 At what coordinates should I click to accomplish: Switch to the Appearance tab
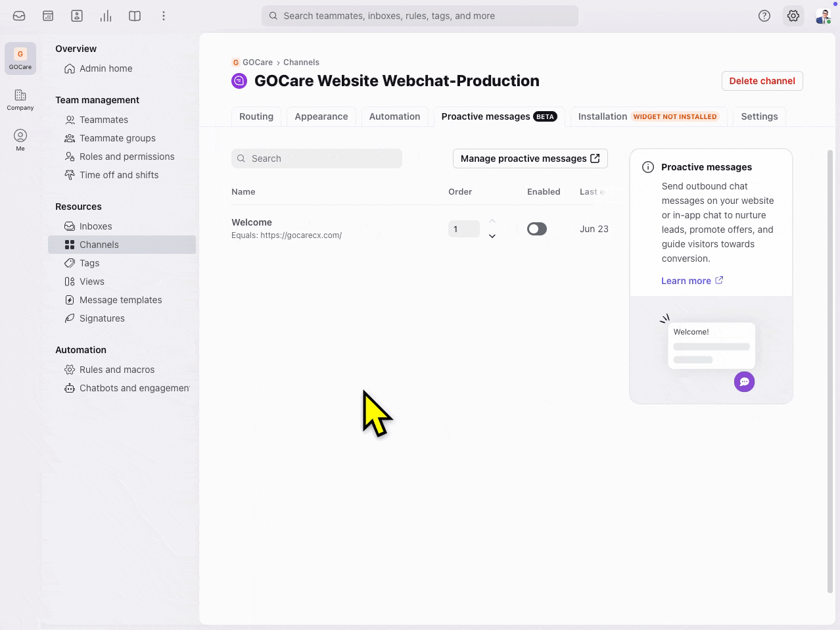tap(321, 116)
